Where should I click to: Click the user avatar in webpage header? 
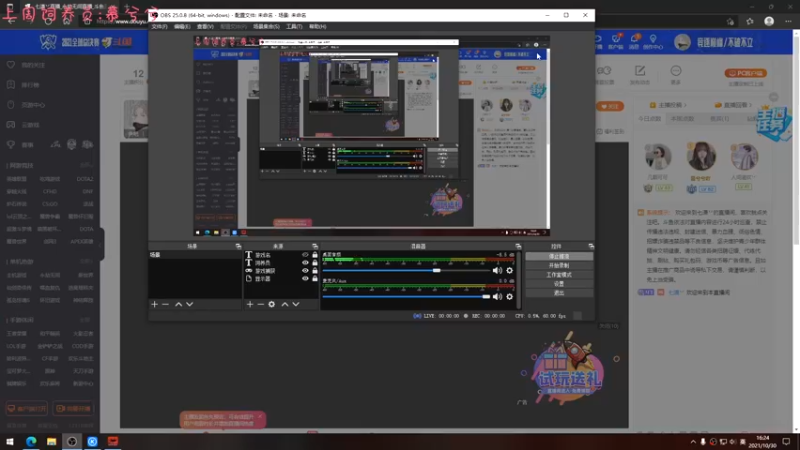682,42
